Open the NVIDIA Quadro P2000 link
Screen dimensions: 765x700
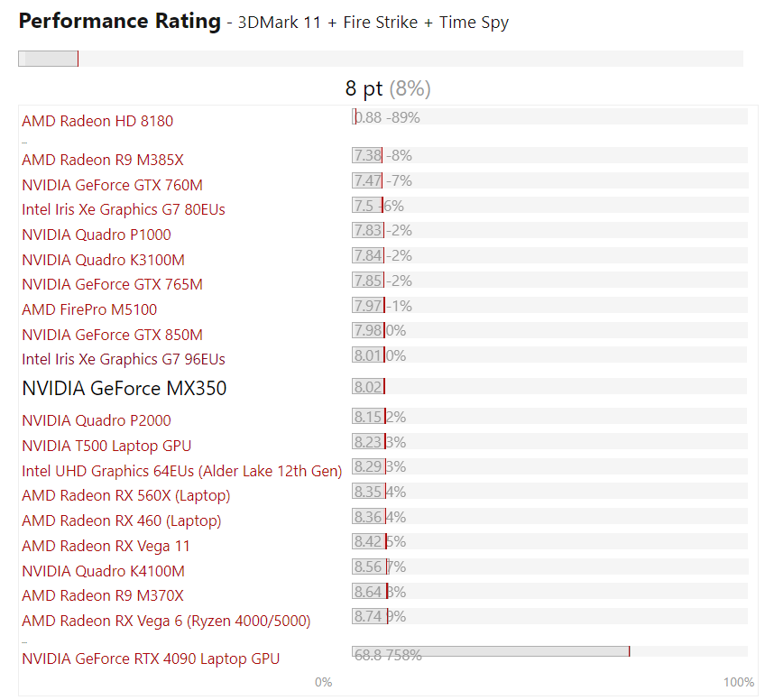(x=97, y=420)
